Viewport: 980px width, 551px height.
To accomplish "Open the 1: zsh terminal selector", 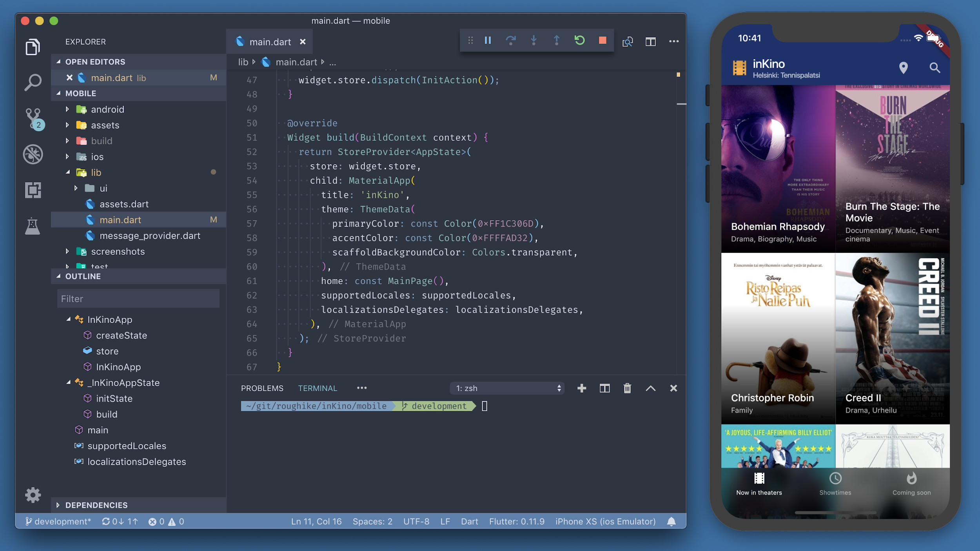I will pos(507,388).
